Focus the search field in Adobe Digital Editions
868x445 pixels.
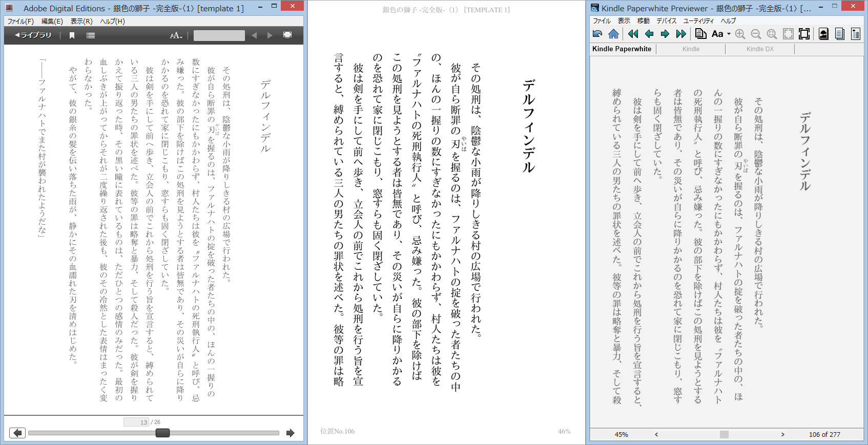(219, 35)
